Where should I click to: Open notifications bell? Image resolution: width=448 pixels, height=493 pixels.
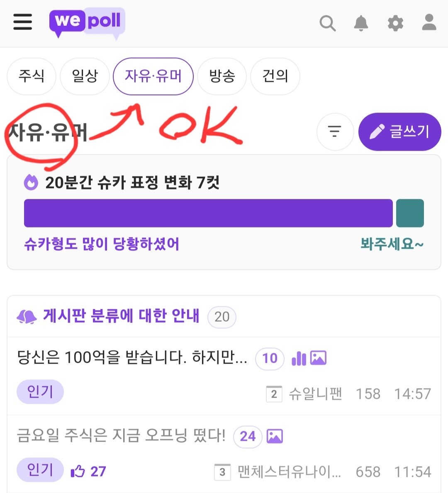click(x=361, y=23)
